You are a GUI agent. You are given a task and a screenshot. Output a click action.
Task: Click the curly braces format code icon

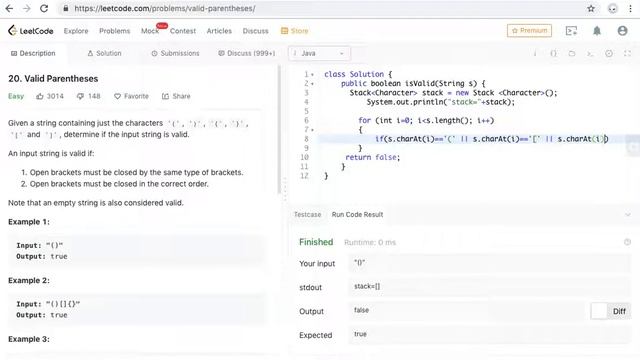pos(553,53)
